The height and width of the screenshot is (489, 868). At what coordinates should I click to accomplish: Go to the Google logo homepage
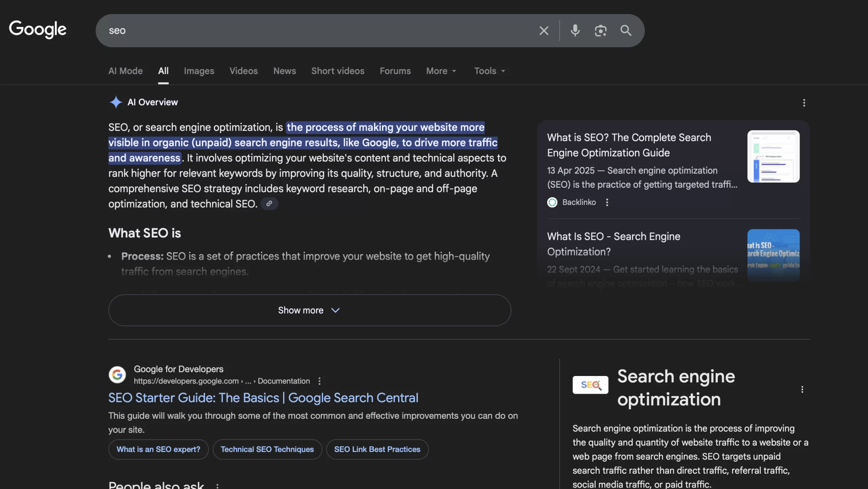coord(38,29)
